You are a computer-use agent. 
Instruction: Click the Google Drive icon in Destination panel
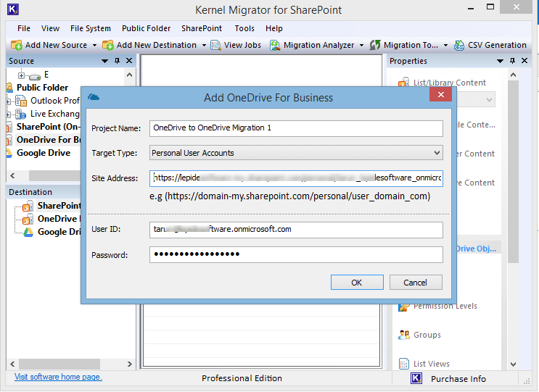[28, 233]
